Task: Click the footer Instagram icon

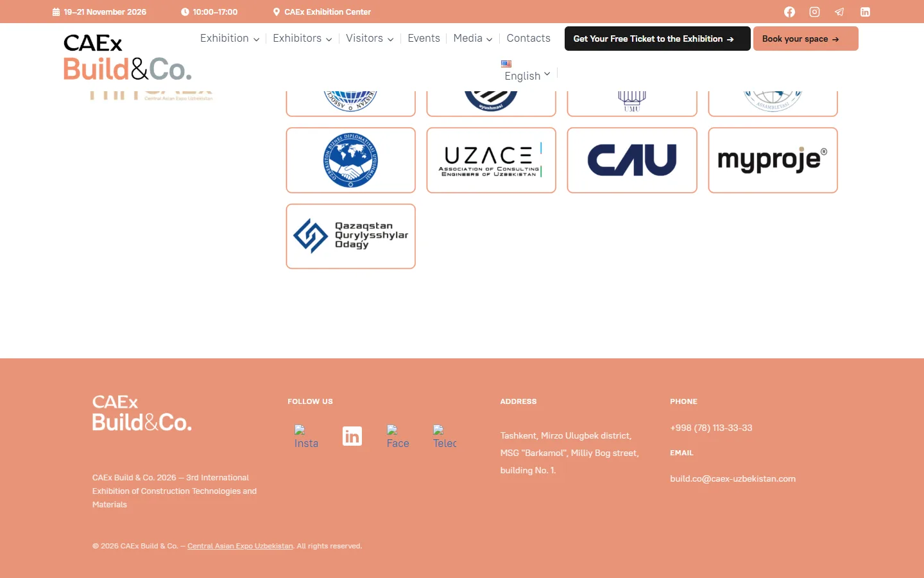Action: click(x=306, y=437)
